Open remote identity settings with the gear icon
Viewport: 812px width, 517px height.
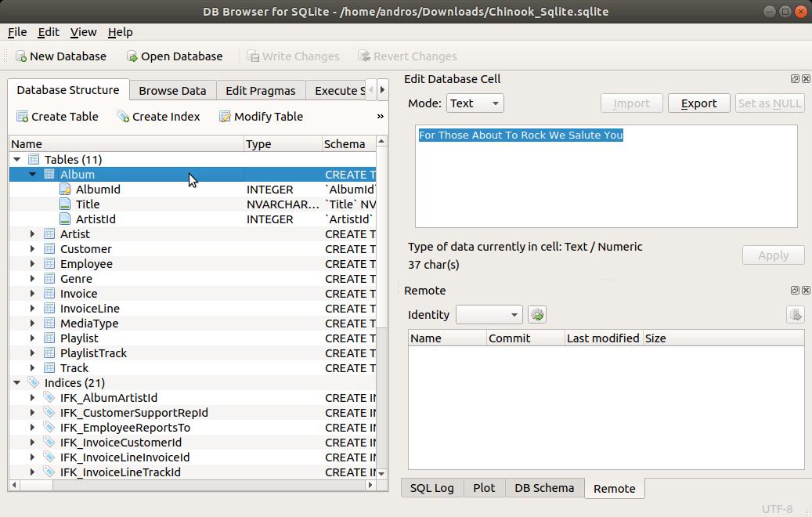[537, 314]
